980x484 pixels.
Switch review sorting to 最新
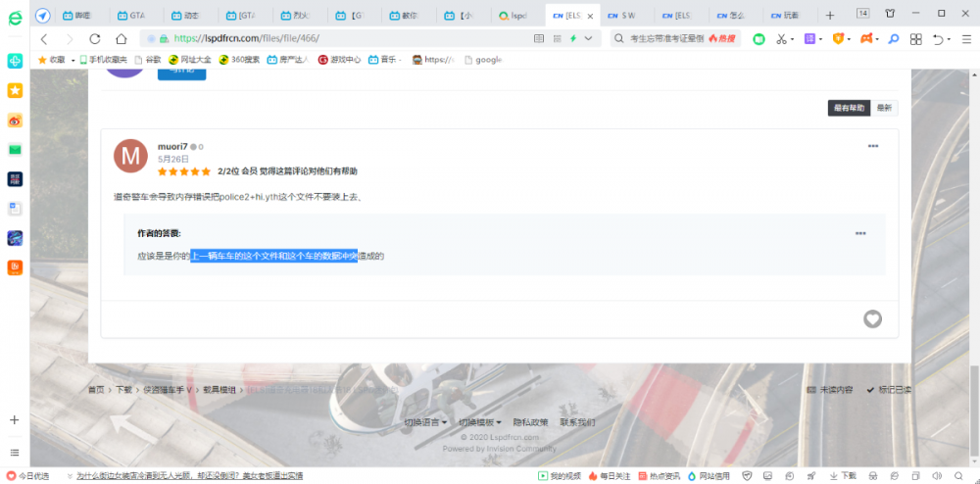tap(884, 108)
